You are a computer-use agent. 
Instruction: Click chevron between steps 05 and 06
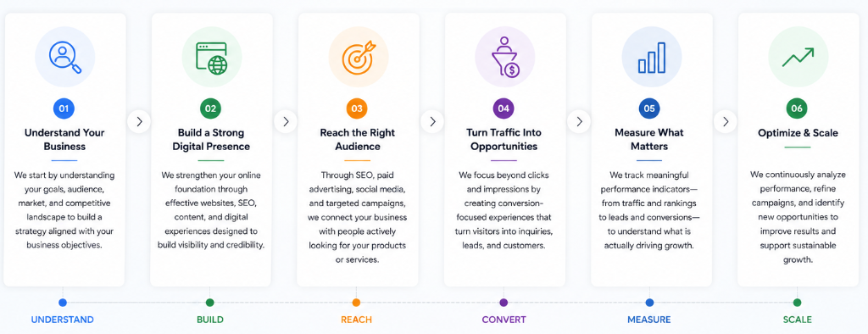point(726,121)
